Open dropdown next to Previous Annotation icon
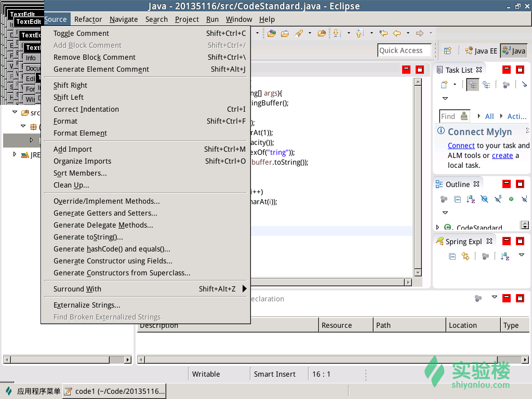This screenshot has height=399, width=532. point(371,33)
